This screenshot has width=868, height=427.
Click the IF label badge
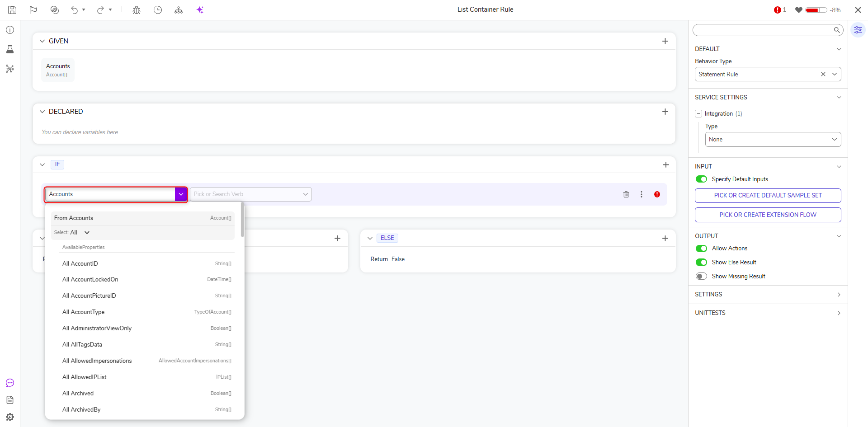coord(57,164)
